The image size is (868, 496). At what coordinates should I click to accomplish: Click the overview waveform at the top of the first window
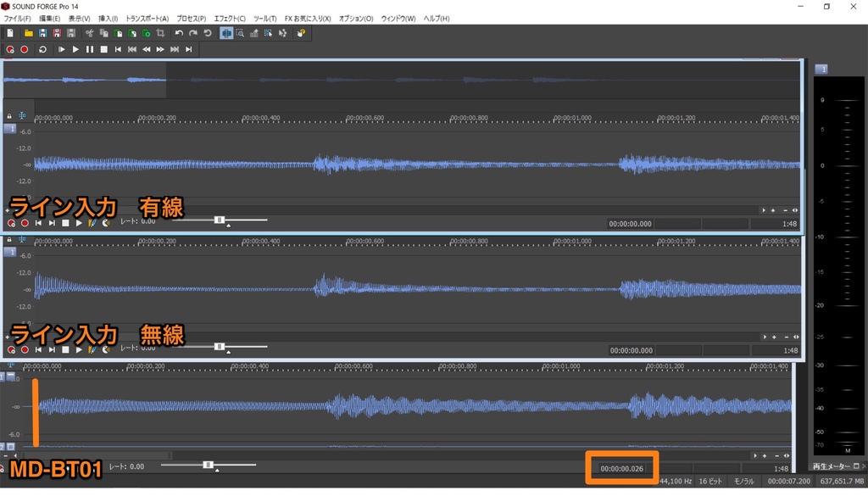(x=402, y=80)
